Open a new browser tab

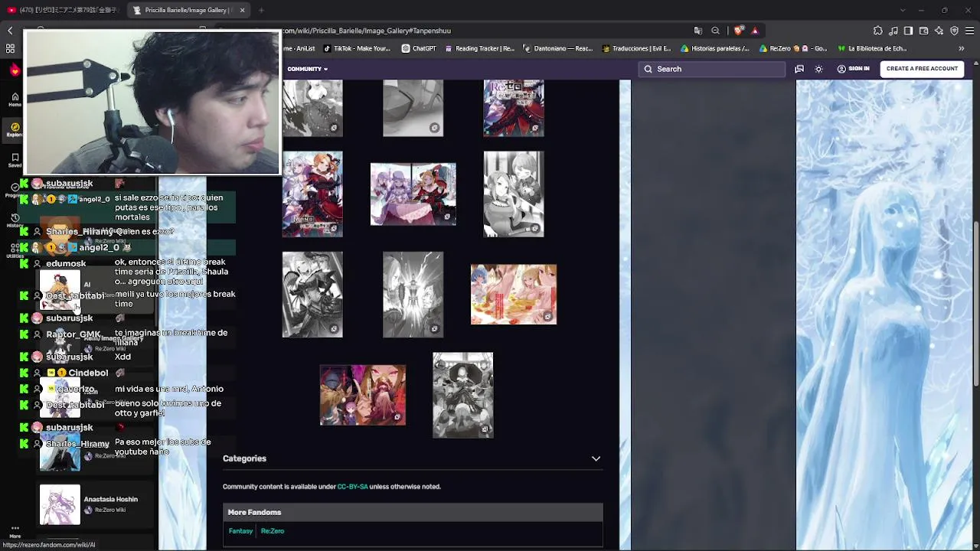261,10
